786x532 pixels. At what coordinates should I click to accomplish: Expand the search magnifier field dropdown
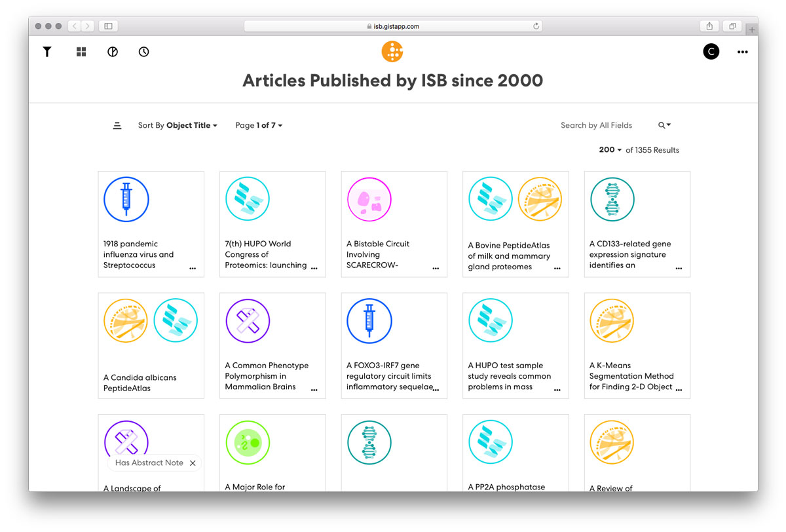pos(664,125)
